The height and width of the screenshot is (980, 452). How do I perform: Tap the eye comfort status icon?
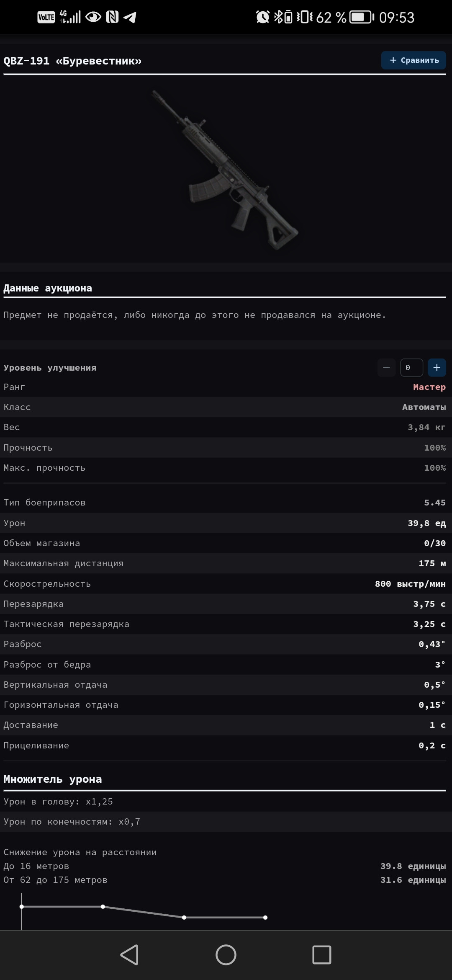(x=93, y=17)
